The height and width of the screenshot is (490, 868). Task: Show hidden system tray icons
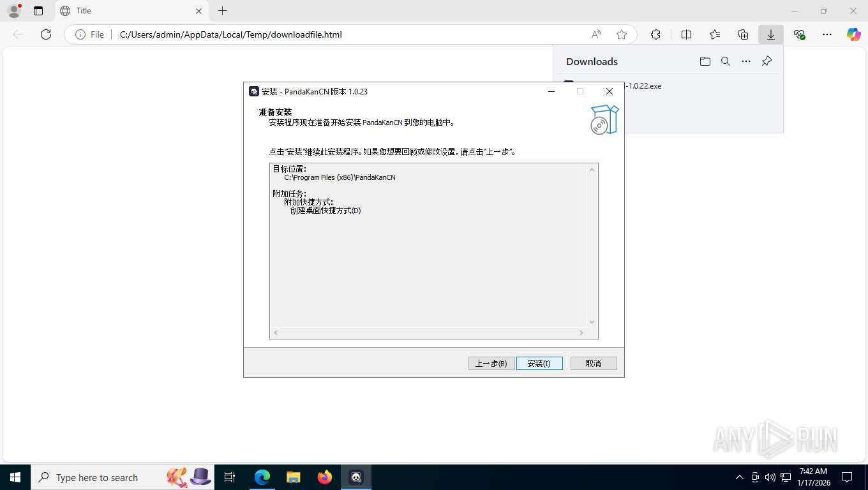pos(740,477)
